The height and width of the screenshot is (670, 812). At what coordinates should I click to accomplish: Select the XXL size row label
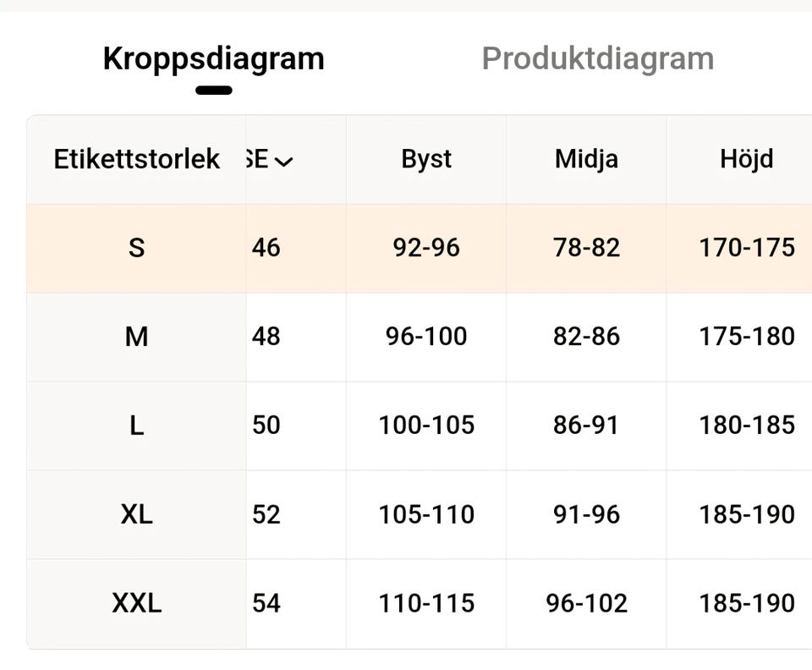[136, 603]
